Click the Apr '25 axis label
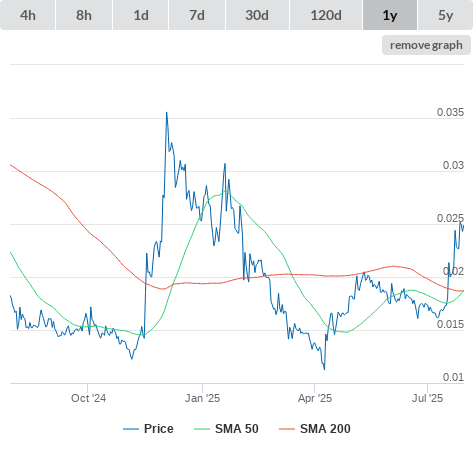The image size is (474, 455). click(315, 398)
